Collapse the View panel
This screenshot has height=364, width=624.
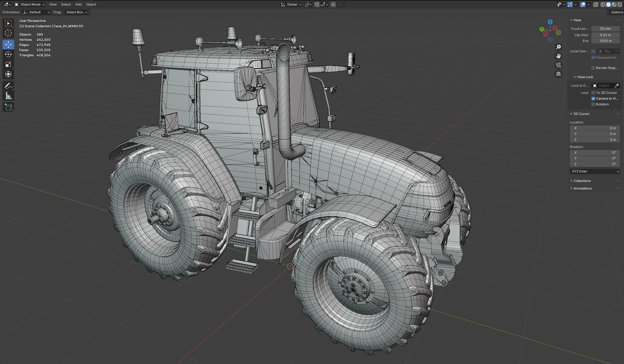[x=571, y=20]
